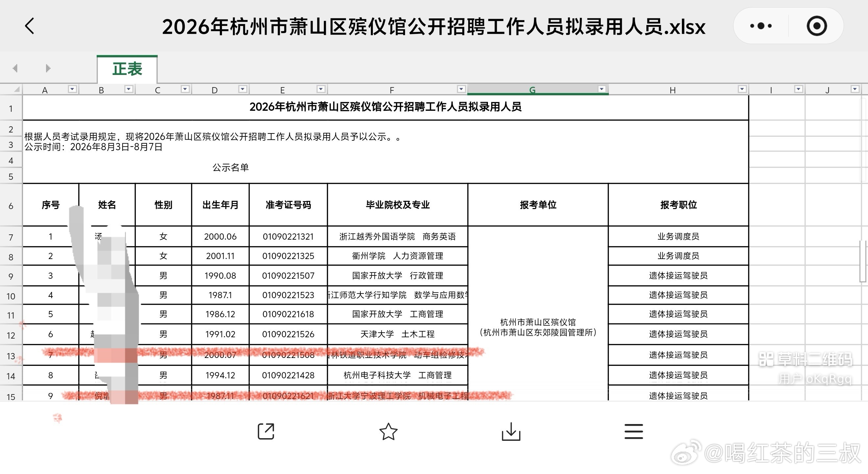Image resolution: width=868 pixels, height=474 pixels.
Task: Click cell with 01090221321
Action: coord(288,236)
